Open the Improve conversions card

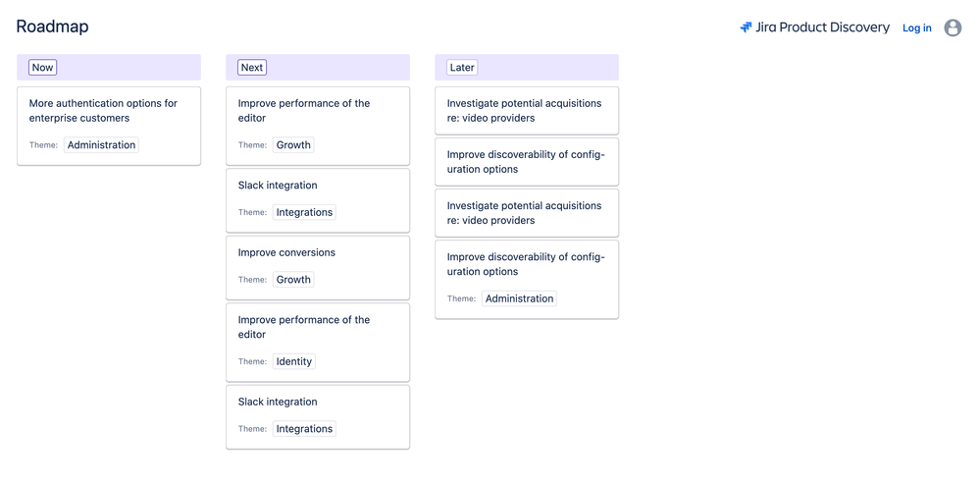coord(318,268)
